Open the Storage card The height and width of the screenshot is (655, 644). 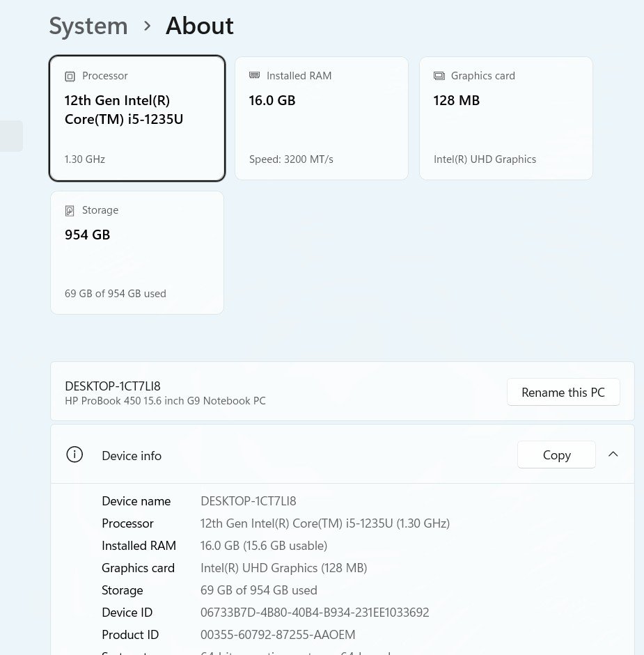(x=137, y=253)
